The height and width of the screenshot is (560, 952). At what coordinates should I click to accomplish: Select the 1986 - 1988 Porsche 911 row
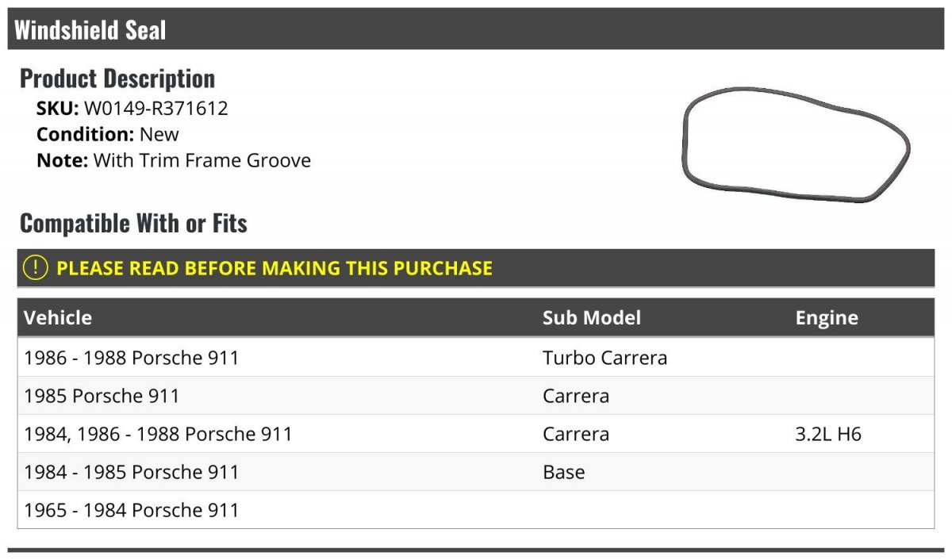click(x=476, y=358)
